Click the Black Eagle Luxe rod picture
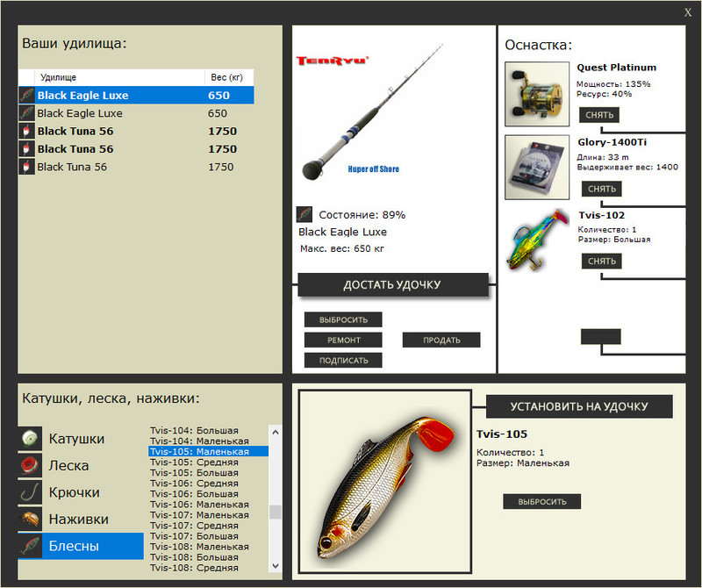The width and height of the screenshot is (702, 588). click(372, 112)
